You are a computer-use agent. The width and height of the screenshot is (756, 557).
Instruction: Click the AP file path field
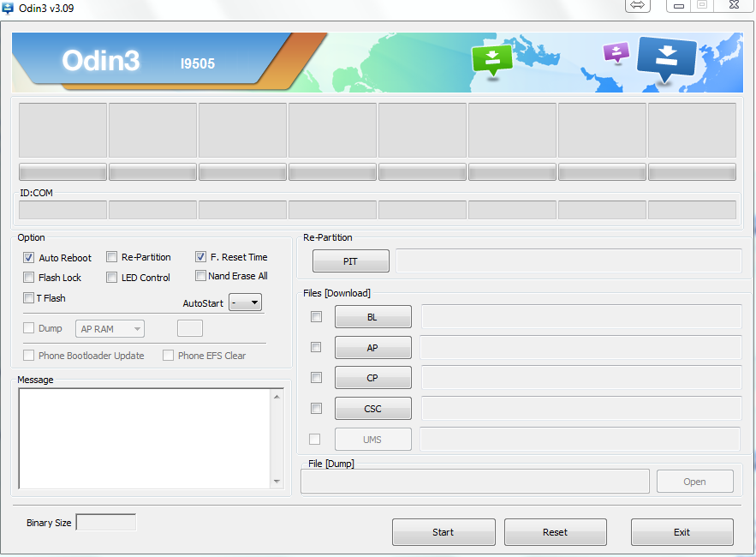tap(580, 348)
